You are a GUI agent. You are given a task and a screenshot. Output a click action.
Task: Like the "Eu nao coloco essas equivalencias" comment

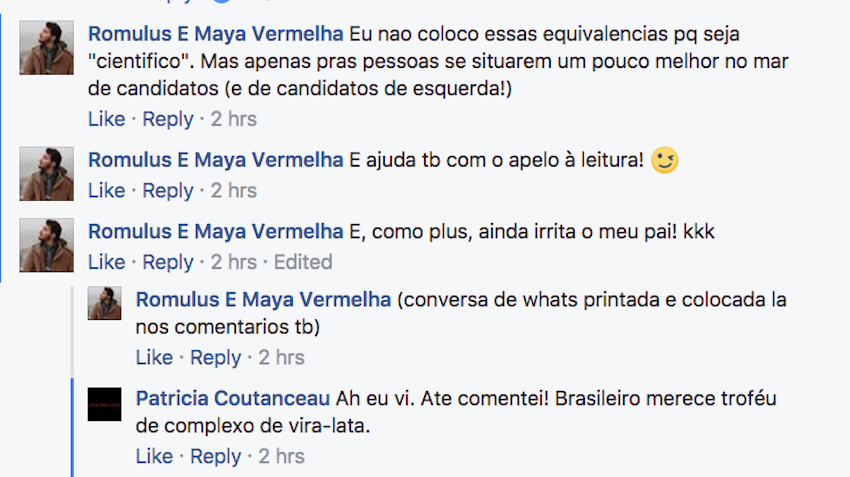point(106,119)
